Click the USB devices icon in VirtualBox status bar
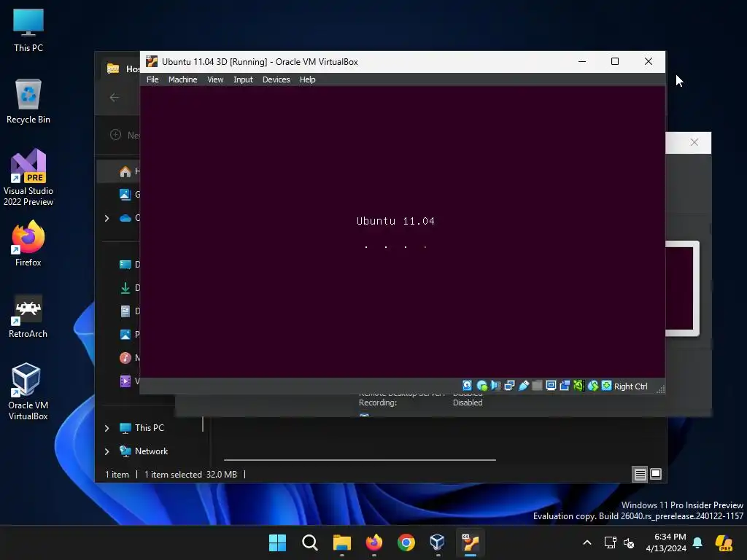Screen dimensions: 747x560 [x=523, y=386]
